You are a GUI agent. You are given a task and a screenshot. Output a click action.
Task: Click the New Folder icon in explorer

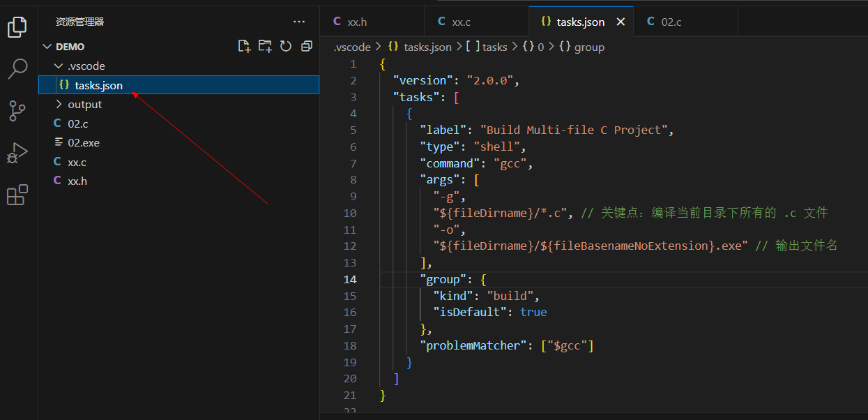(x=265, y=46)
